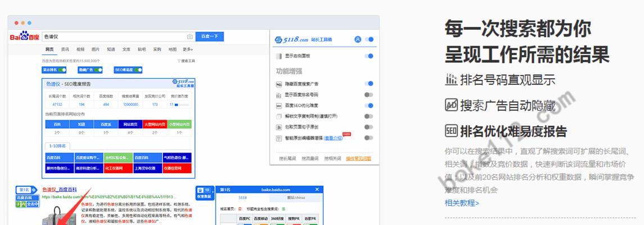Click the 5118 user account icon
Image resolution: width=644 pixels, height=225 pixels.
pyautogui.click(x=358, y=39)
